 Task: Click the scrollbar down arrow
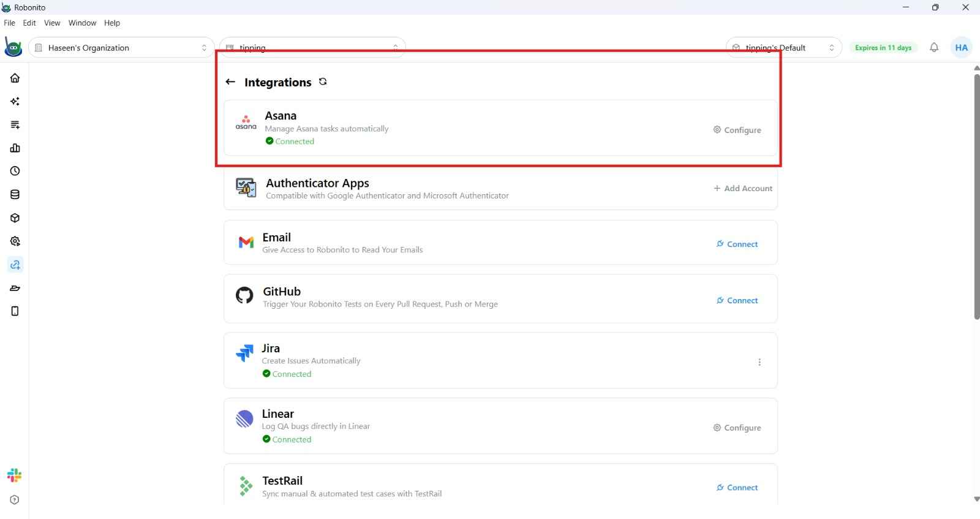[976, 499]
